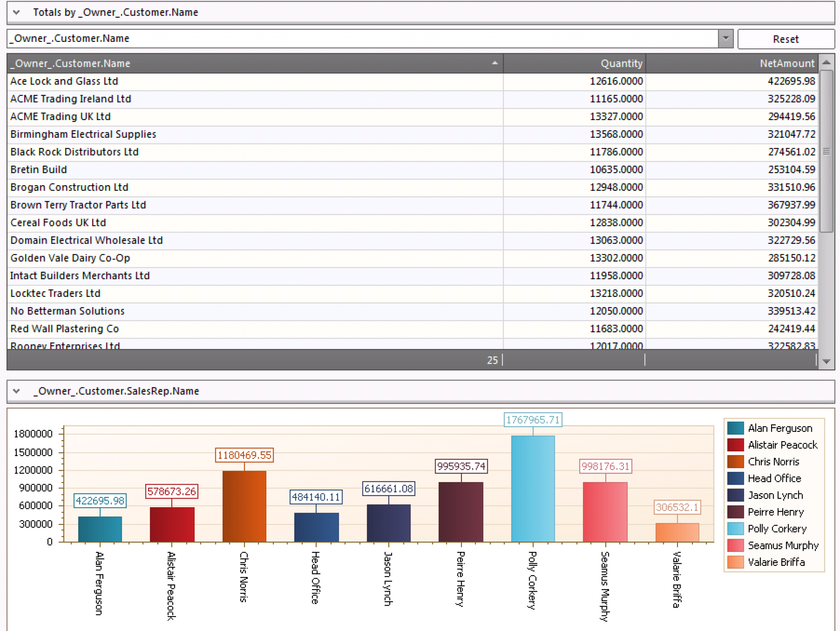
Task: Select the Polly Corkery bar in the chart
Action: tap(532, 488)
